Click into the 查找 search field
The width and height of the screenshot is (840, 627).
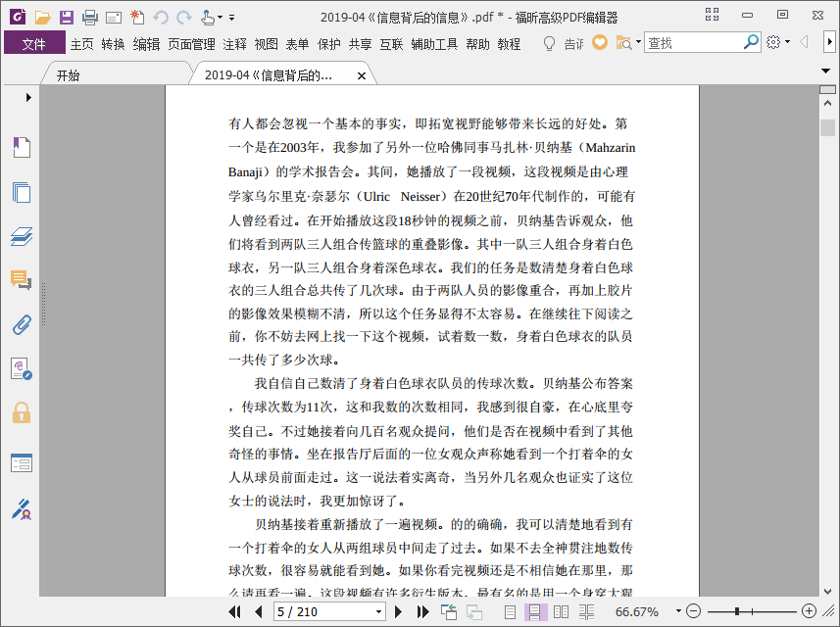(x=695, y=42)
